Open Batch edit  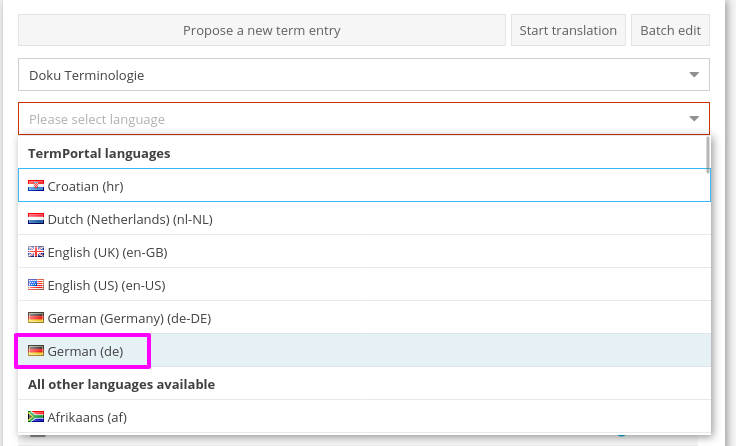(x=670, y=30)
